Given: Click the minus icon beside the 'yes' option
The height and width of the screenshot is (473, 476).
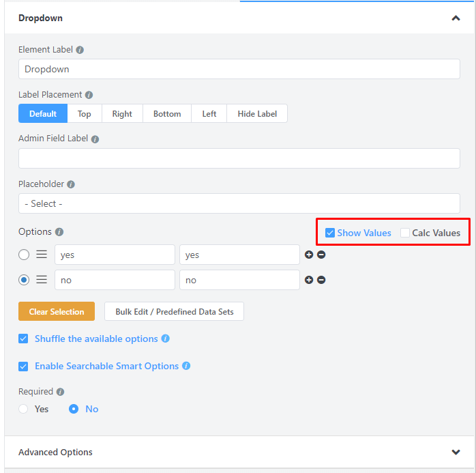Looking at the screenshot, I should tap(321, 255).
